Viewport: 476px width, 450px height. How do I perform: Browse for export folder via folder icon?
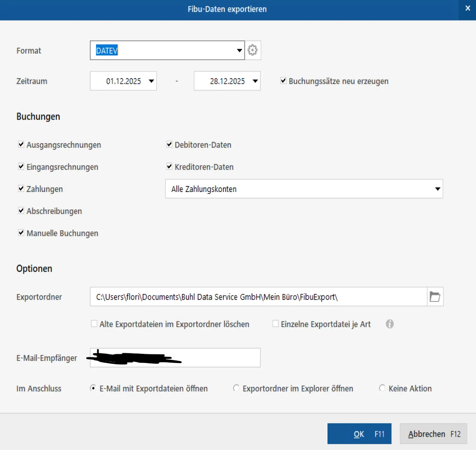point(435,297)
